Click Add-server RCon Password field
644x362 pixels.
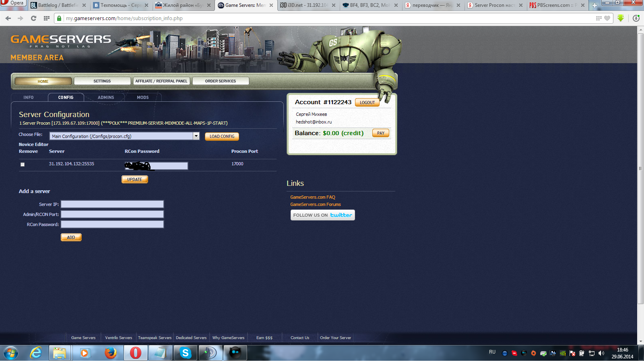click(x=112, y=224)
